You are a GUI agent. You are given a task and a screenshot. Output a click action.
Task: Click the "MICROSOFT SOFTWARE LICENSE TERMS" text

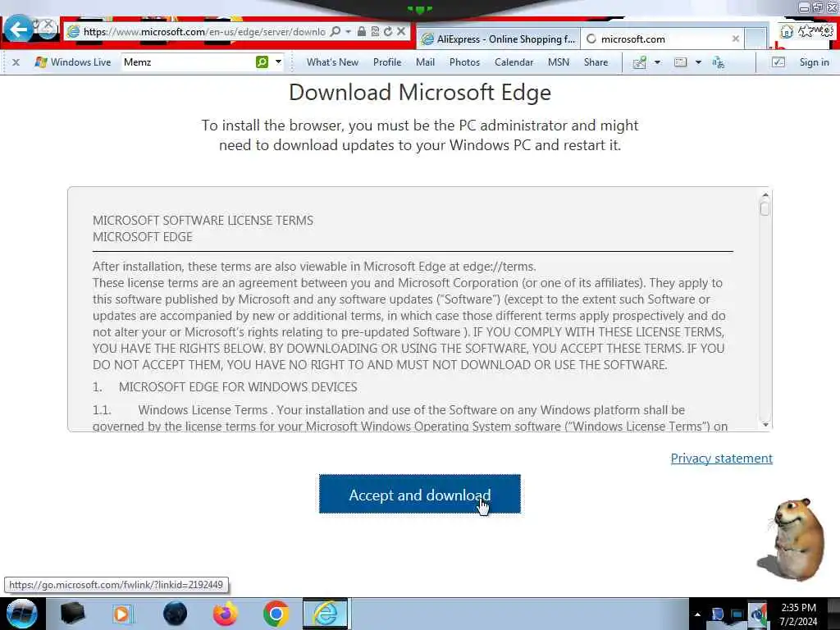(203, 220)
